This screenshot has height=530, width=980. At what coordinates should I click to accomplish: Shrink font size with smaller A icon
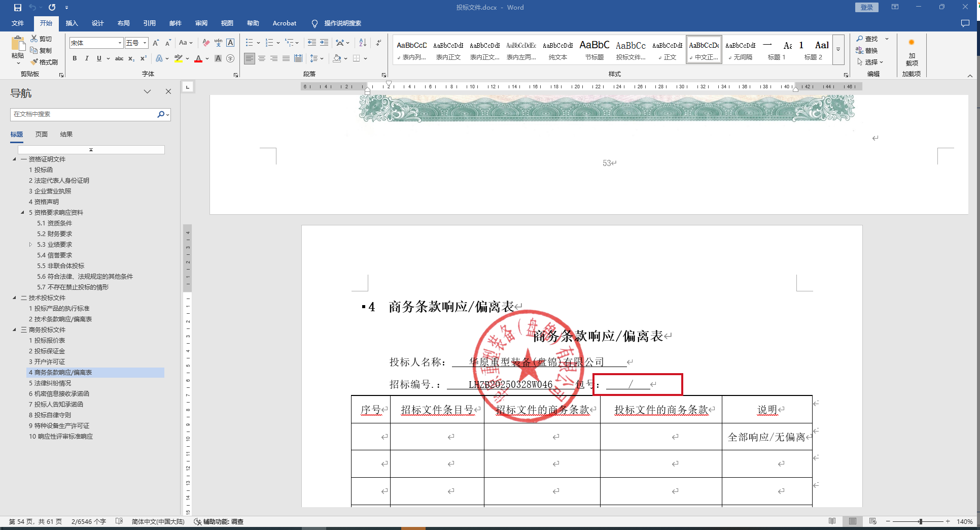(168, 43)
